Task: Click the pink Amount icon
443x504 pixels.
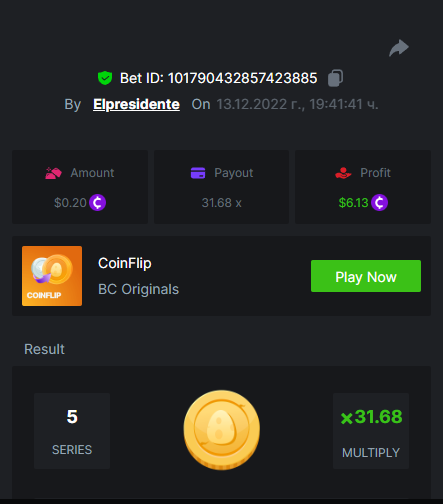Action: (53, 173)
